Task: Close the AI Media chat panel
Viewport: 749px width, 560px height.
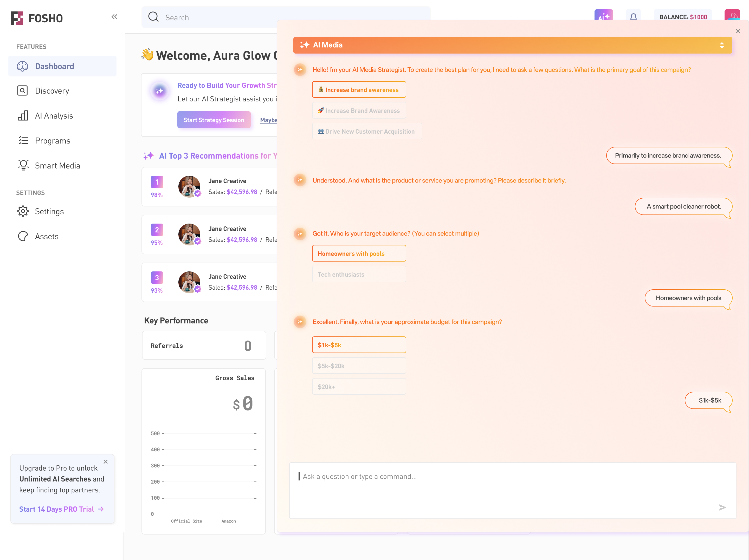Action: [x=738, y=31]
